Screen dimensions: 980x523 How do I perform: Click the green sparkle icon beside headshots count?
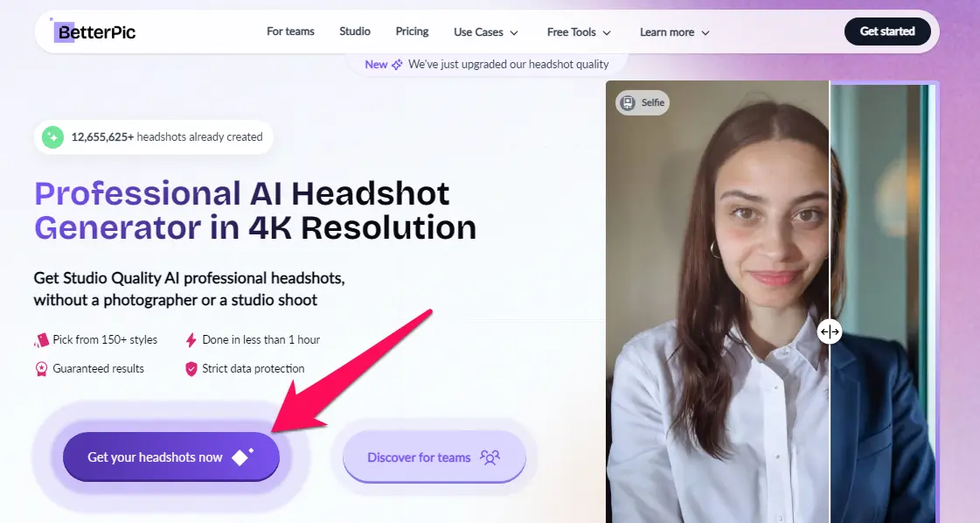(x=53, y=136)
